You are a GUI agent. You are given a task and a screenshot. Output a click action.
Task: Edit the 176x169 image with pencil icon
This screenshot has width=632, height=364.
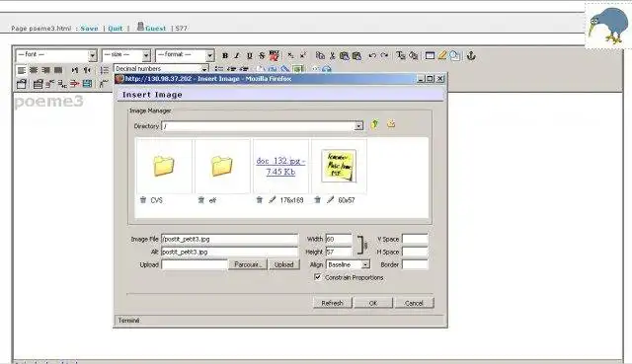pyautogui.click(x=273, y=199)
